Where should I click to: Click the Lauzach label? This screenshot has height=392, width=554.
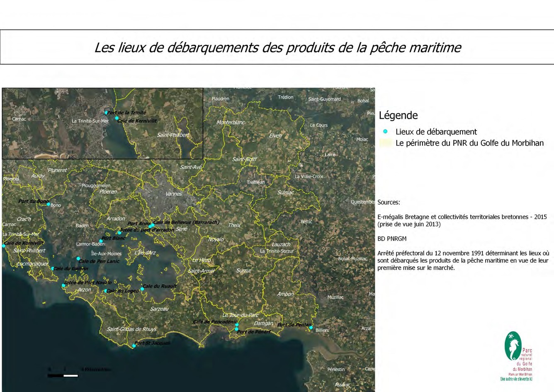(x=281, y=244)
